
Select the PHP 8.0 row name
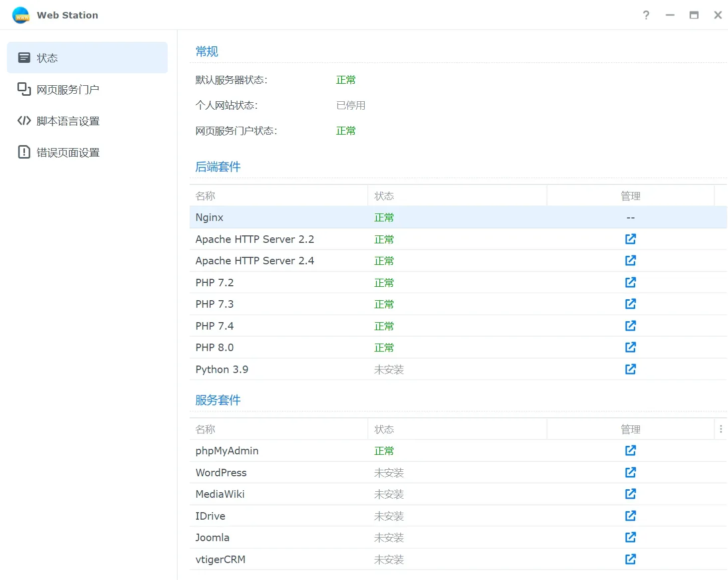(x=215, y=348)
